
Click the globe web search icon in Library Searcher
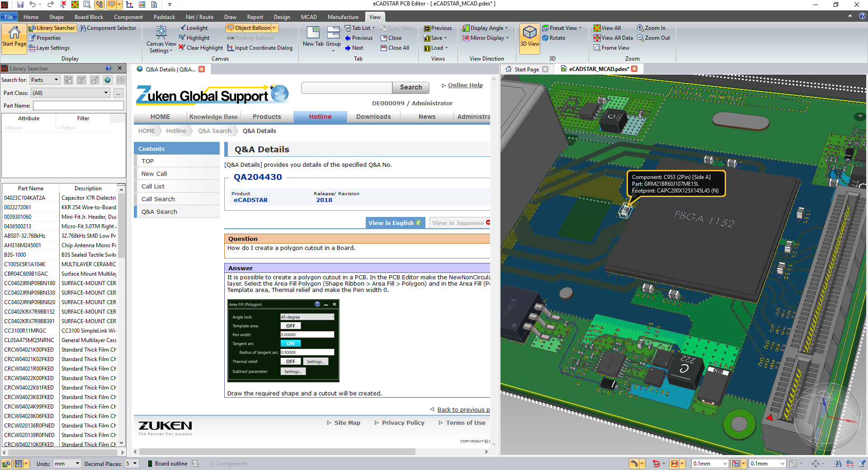click(108, 80)
